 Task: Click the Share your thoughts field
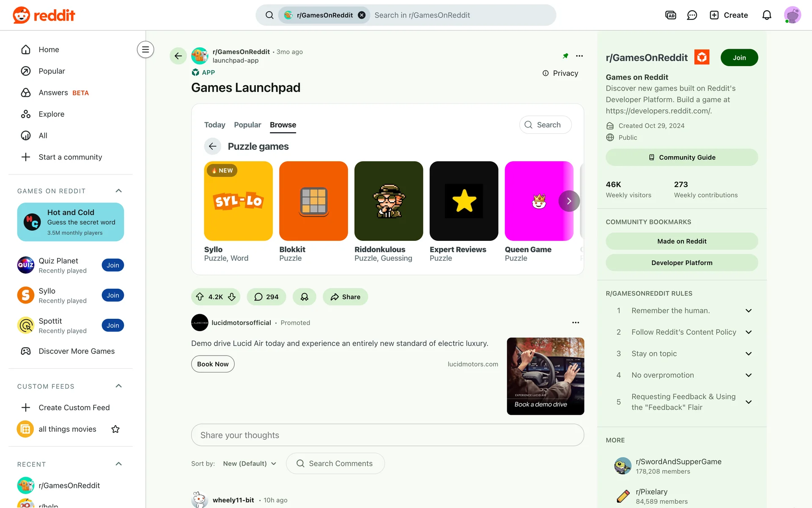point(387,435)
